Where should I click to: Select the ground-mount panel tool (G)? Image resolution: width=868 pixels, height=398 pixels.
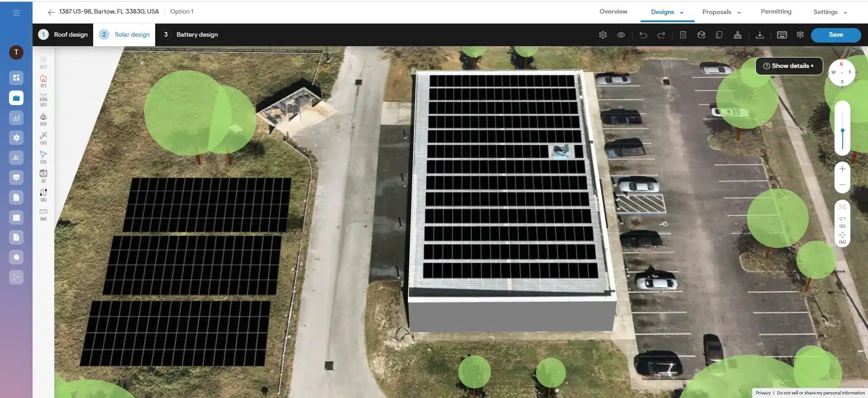(x=43, y=117)
